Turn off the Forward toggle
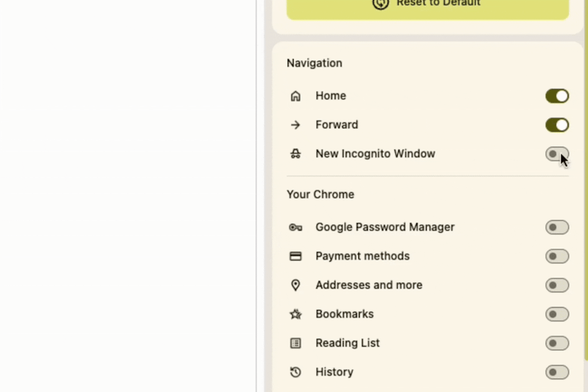 [x=557, y=125]
